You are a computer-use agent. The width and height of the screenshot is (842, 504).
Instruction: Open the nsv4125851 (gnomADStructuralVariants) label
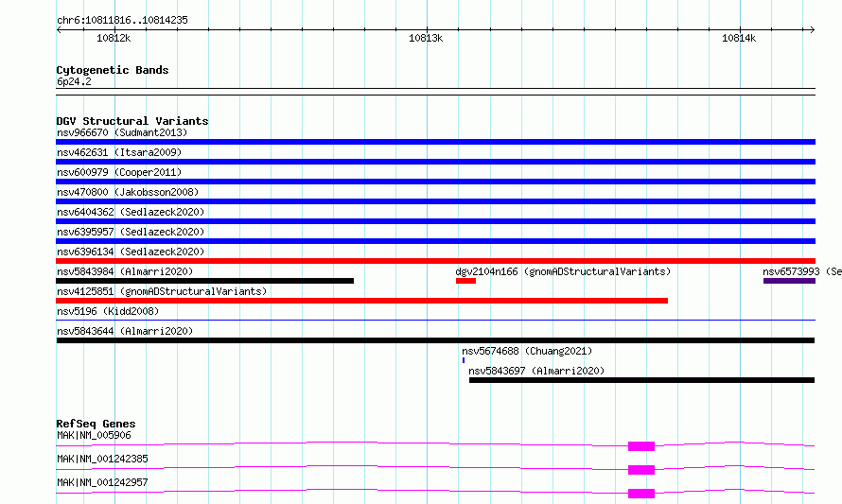pos(162,291)
